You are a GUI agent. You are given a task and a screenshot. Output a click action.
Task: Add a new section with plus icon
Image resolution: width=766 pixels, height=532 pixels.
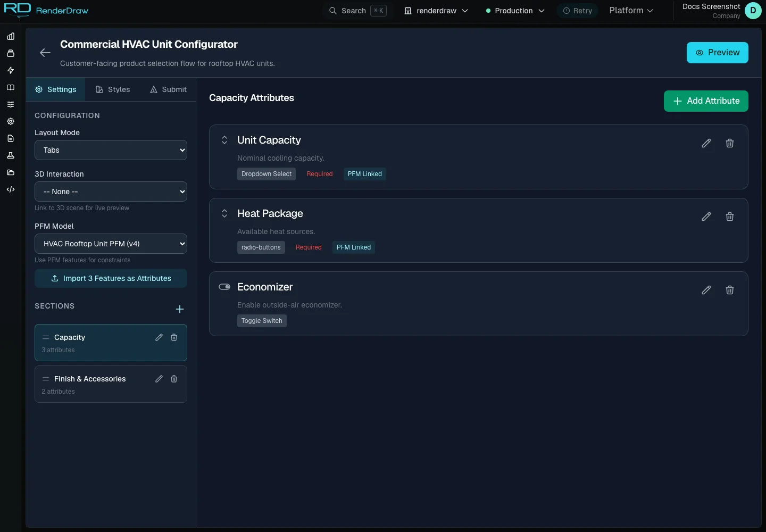pos(180,309)
